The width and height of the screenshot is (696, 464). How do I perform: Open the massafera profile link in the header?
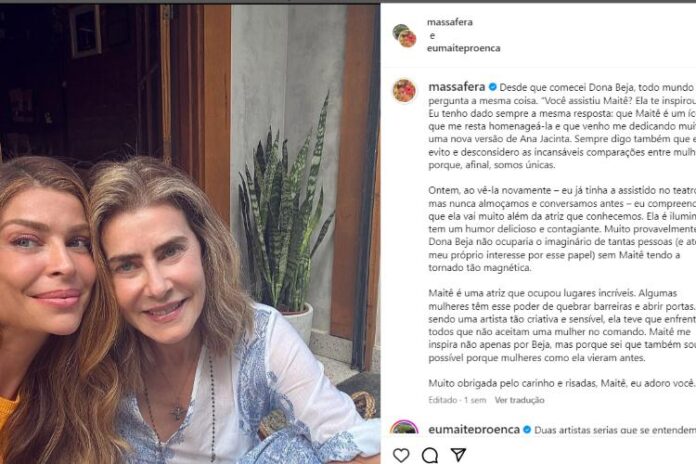click(449, 21)
